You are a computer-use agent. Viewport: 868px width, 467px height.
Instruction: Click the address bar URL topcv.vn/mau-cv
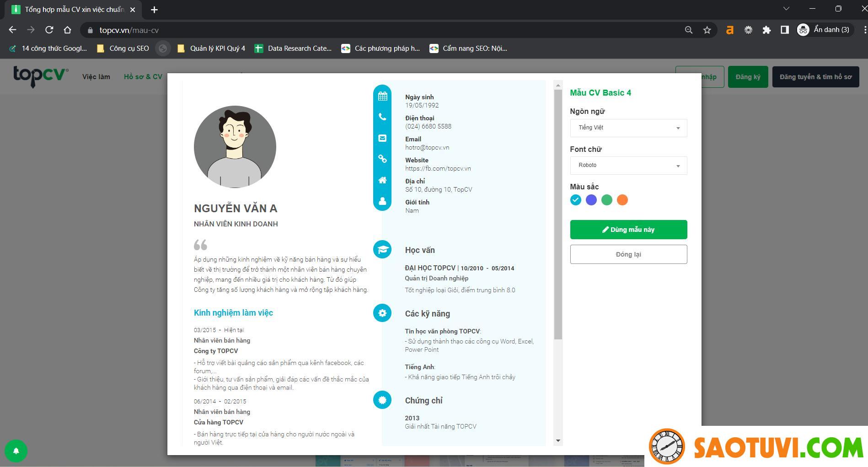(129, 30)
